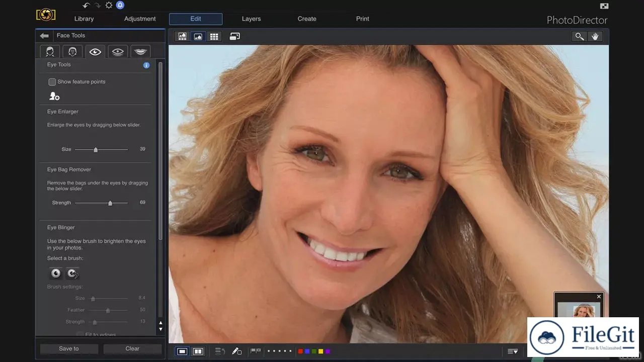
Task: Switch to the grid browser view icon
Action: pos(214,36)
